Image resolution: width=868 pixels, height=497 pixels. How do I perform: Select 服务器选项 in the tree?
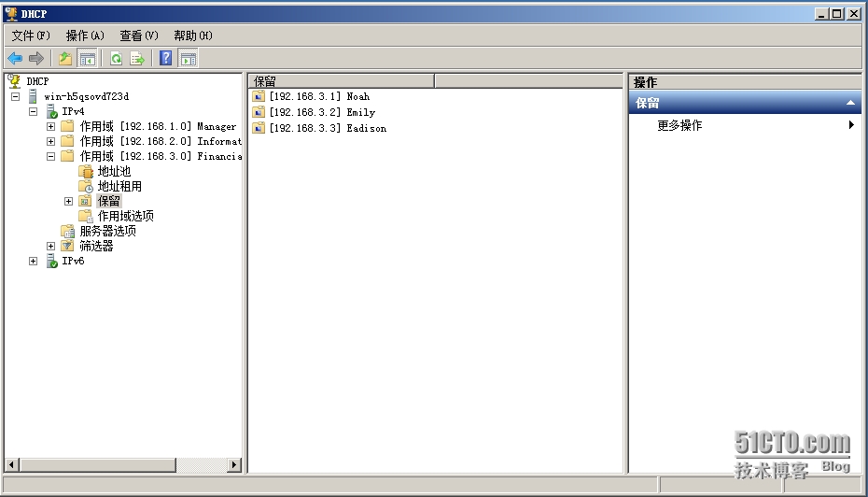tap(108, 231)
